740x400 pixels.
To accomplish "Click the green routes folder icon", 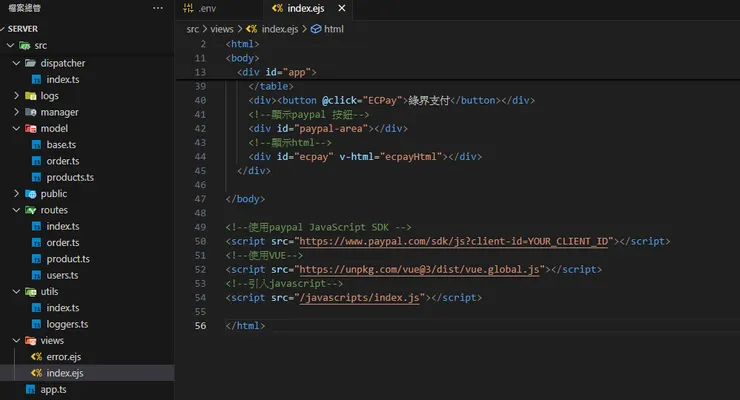I will pyautogui.click(x=30, y=210).
